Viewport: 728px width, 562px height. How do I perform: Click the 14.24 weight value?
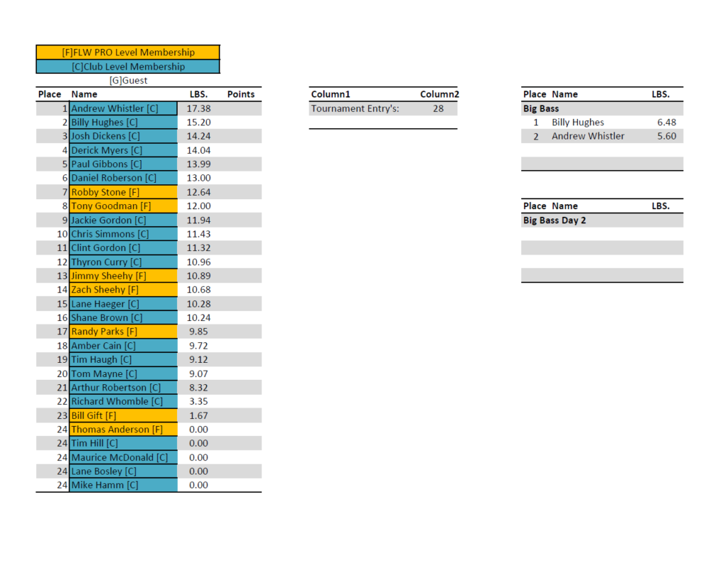pyautogui.click(x=198, y=136)
